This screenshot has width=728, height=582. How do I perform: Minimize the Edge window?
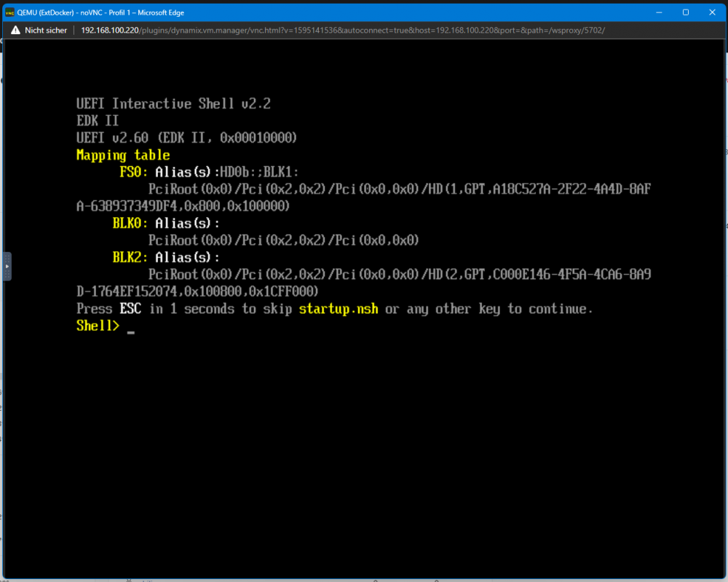[x=659, y=12]
